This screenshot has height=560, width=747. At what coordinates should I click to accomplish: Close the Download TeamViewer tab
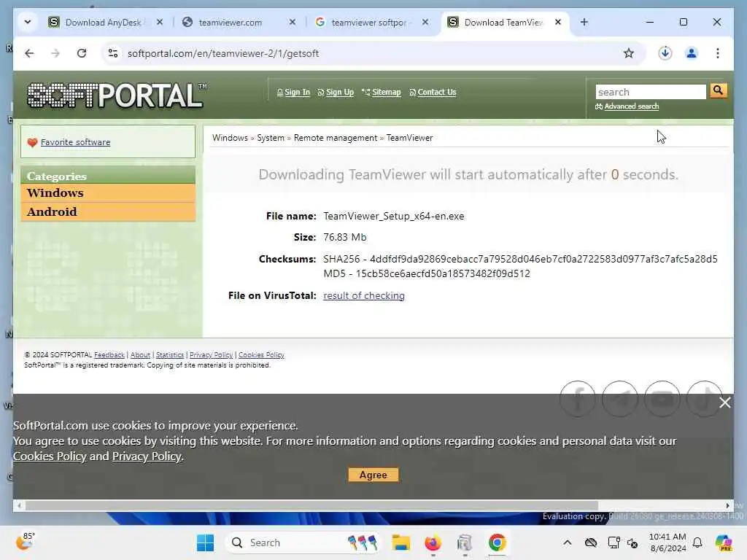tap(558, 22)
